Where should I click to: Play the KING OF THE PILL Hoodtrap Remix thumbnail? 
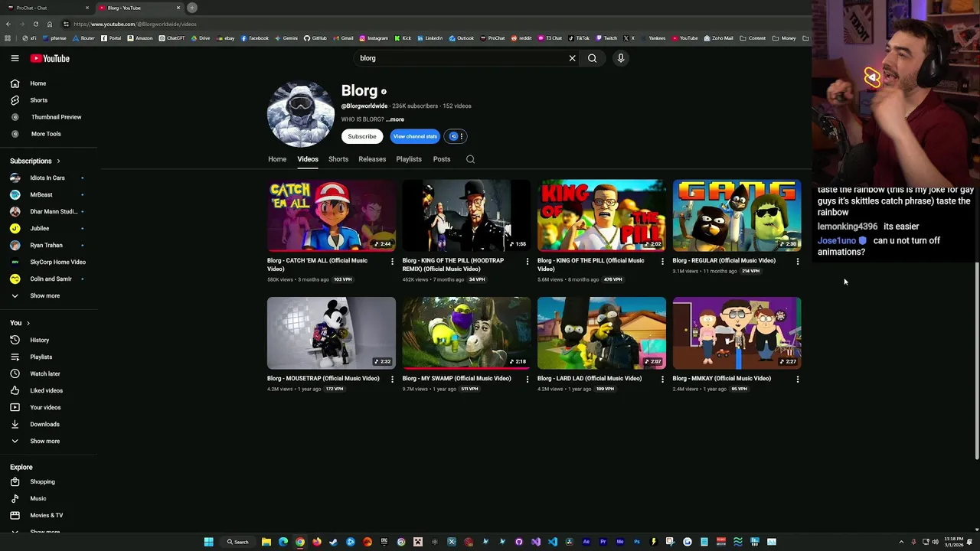tap(466, 215)
